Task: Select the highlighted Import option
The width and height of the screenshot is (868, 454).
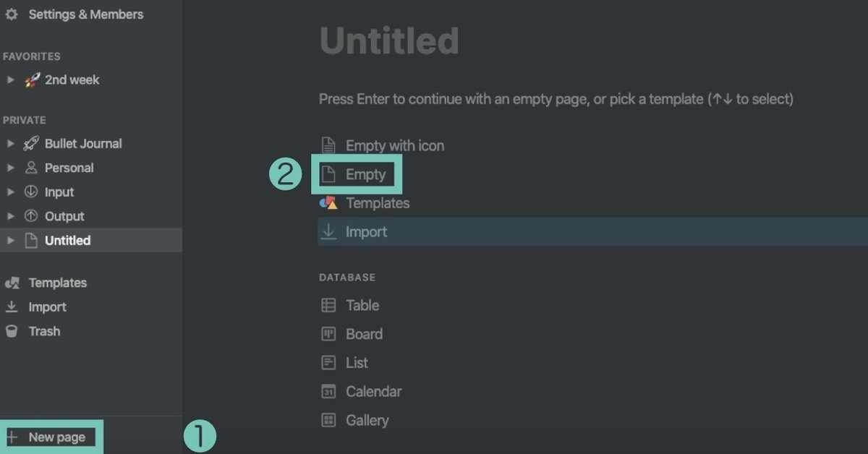Action: [366, 232]
